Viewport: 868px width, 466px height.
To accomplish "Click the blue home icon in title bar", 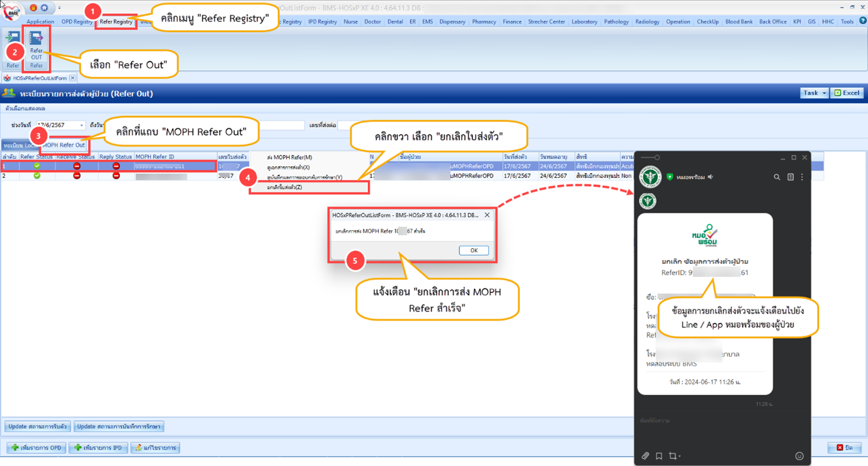I will coord(44,8).
